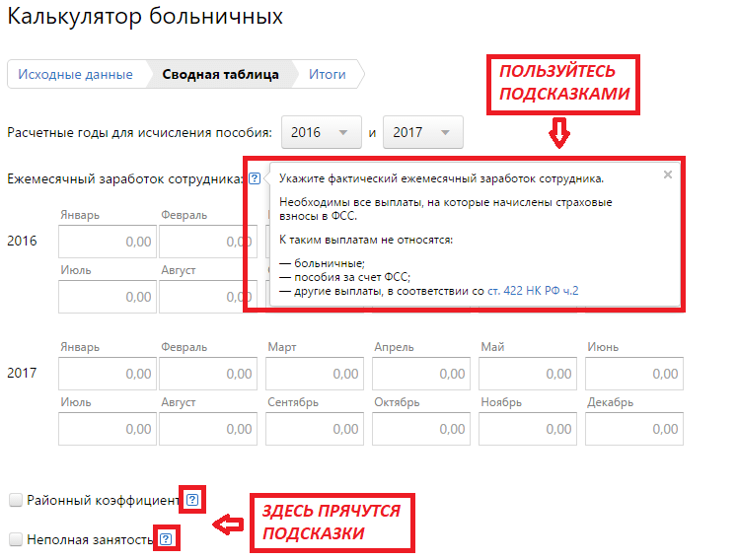This screenshot has height=560, width=738.
Task: Open the 2016 year dropdown
Action: click(322, 132)
